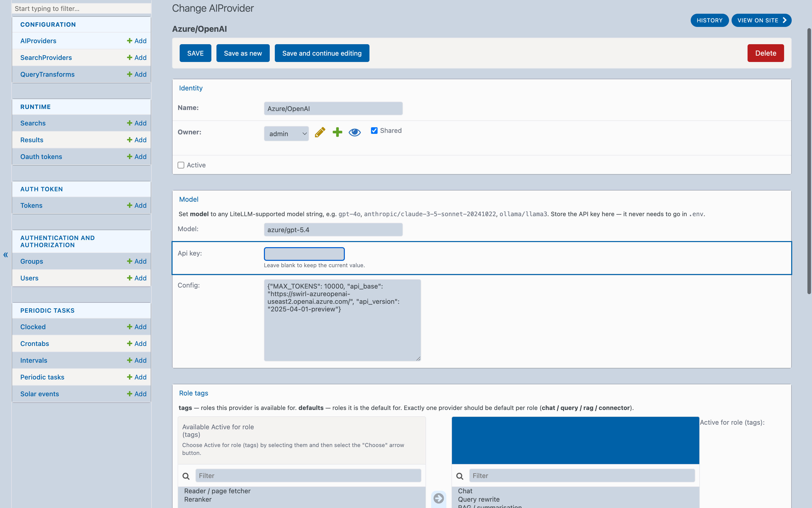Add a new Crontab from the sidebar
812x508 pixels.
coord(137,343)
